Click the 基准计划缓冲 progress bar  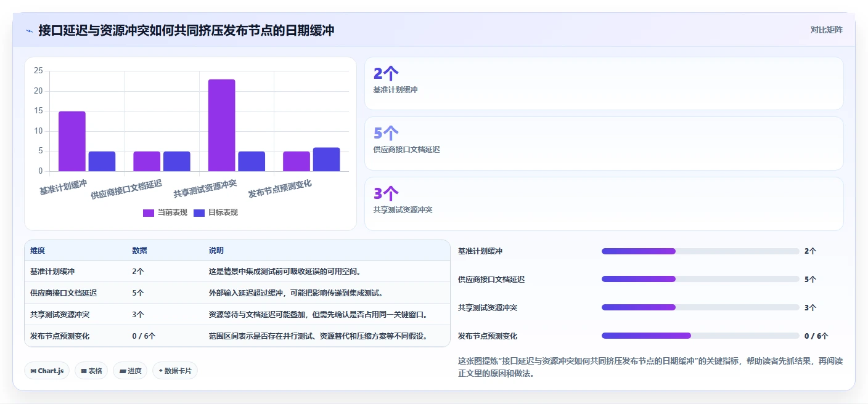(700, 251)
